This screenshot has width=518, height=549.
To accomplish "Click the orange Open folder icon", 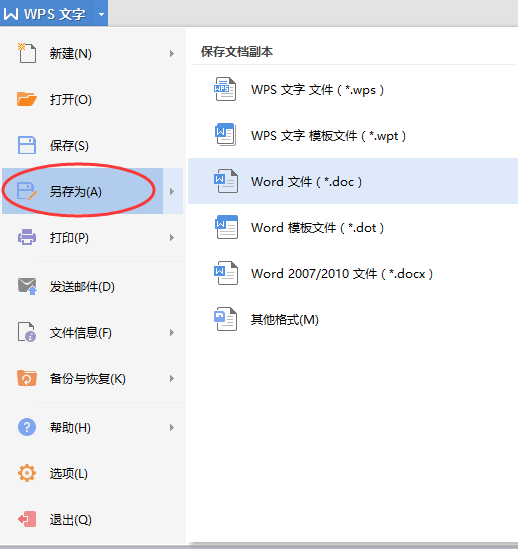I will pos(27,99).
